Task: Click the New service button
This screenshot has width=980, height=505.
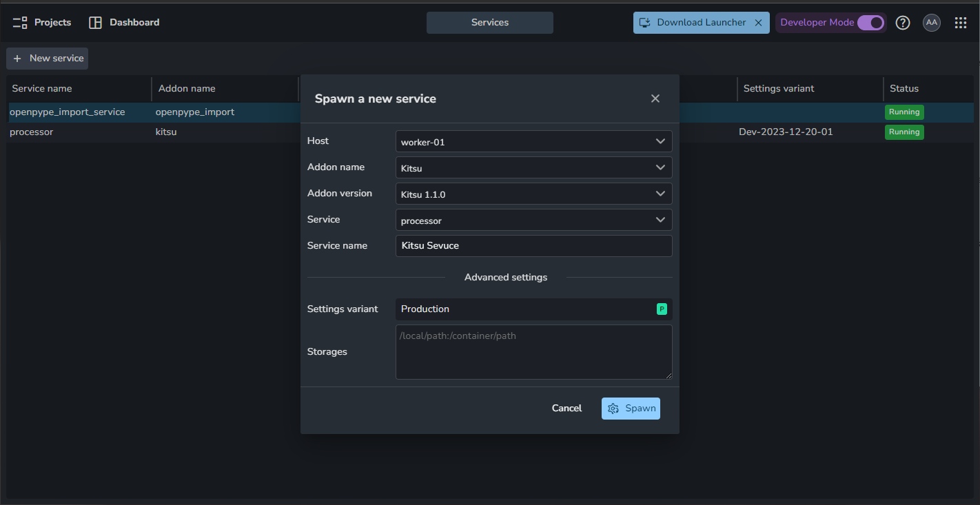Action: [x=48, y=59]
